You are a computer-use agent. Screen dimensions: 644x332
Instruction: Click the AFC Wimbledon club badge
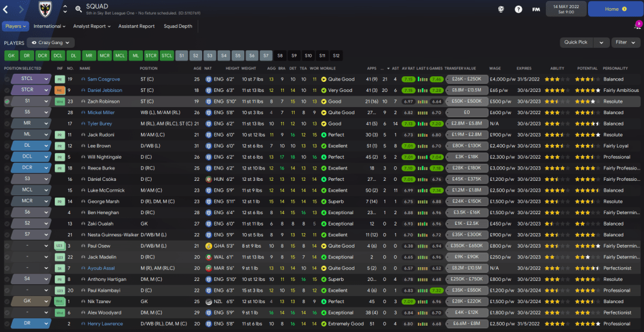(x=44, y=9)
